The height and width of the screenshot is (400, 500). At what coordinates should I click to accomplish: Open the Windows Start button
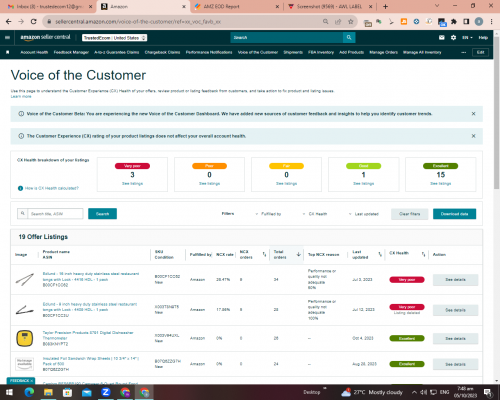click(9, 392)
